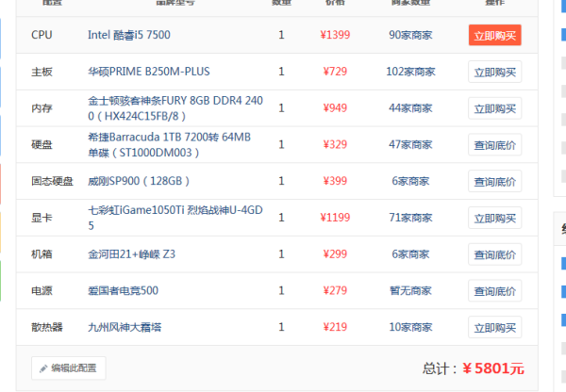Click the 显卡 category label
Image resolution: width=566 pixels, height=392 pixels.
pyautogui.click(x=42, y=218)
